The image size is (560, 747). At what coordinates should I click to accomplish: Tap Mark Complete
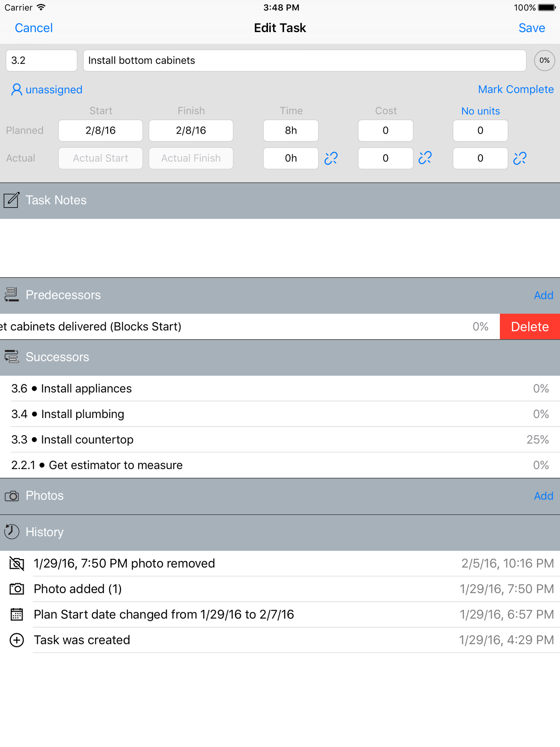[516, 90]
